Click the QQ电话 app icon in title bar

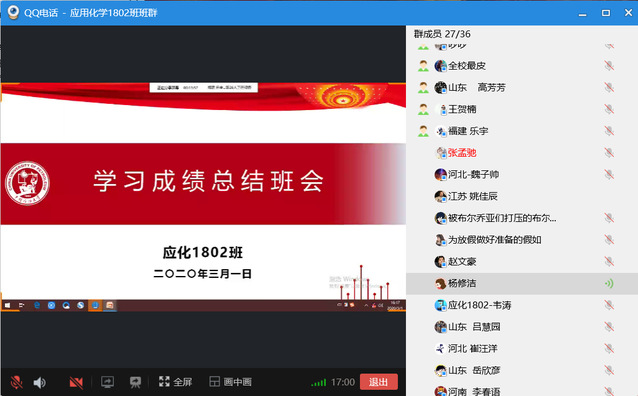tap(13, 12)
